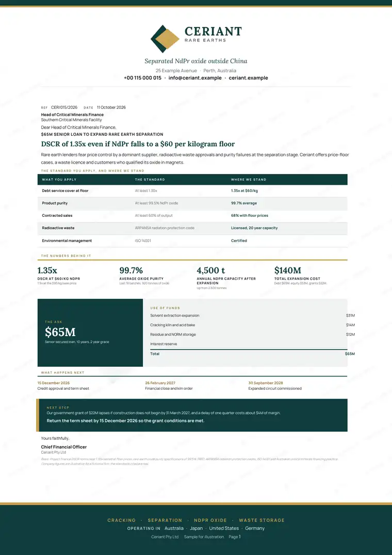Click the ceriant.example website link
The height and width of the screenshot is (555, 392).
click(x=249, y=78)
